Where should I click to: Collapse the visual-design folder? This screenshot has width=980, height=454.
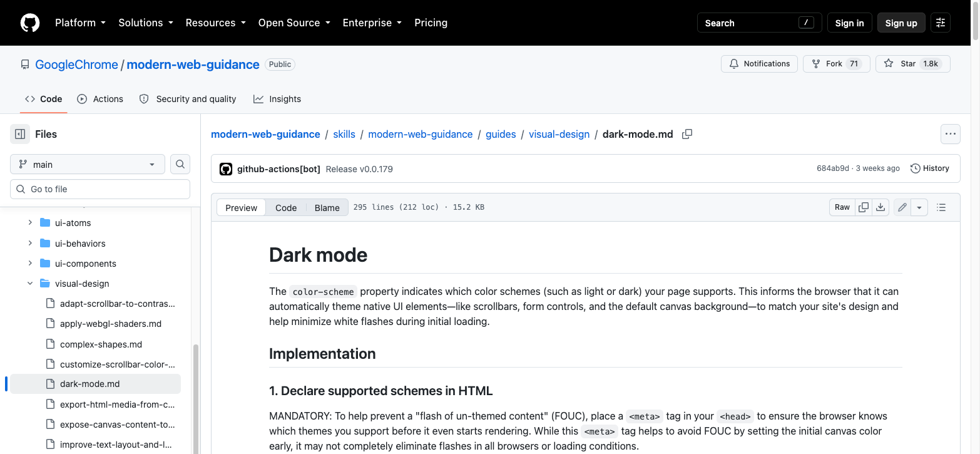point(30,283)
